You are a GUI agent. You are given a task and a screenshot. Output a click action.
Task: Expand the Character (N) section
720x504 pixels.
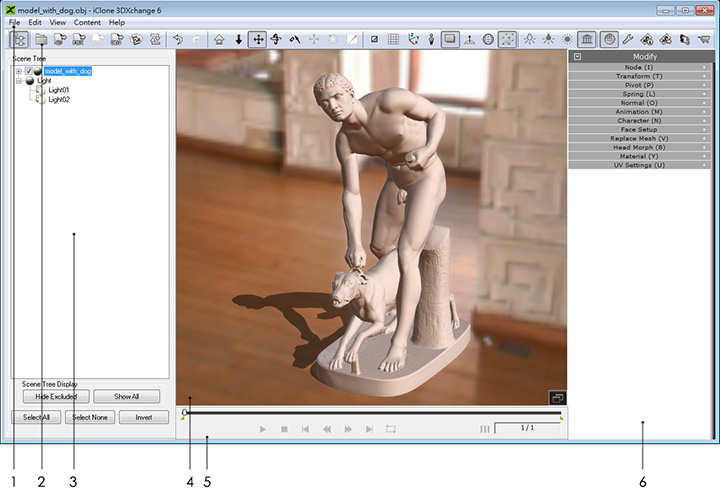[x=639, y=120]
